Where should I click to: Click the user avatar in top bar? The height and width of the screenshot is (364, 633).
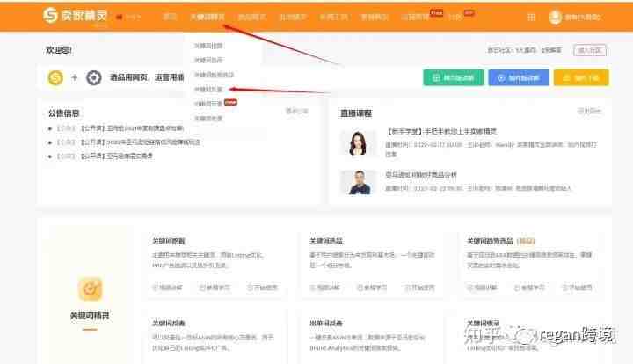(x=555, y=17)
